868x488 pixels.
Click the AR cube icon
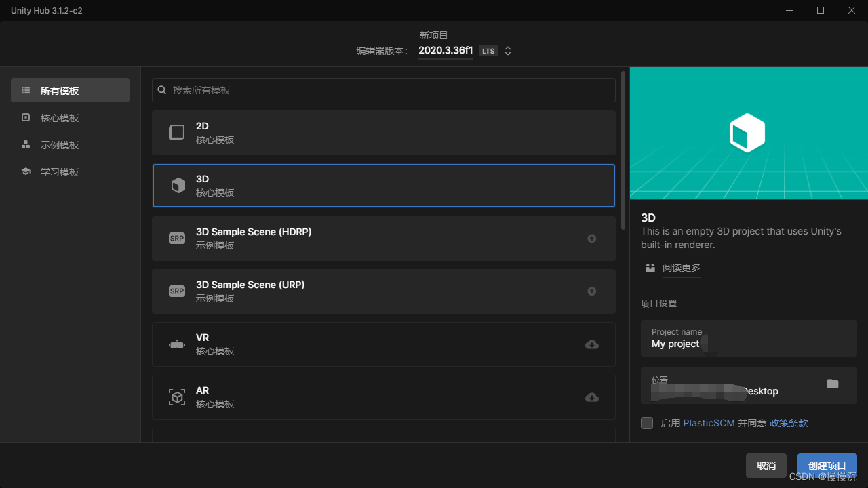coord(177,397)
